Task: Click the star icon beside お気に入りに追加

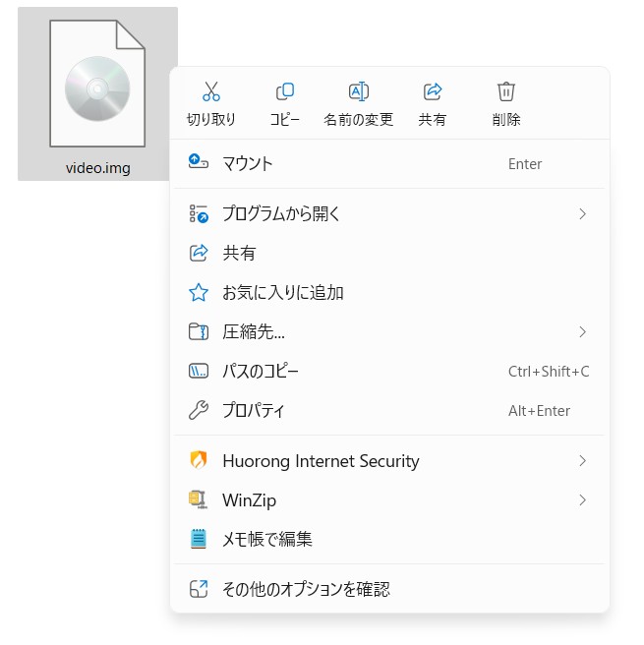Action: (199, 292)
